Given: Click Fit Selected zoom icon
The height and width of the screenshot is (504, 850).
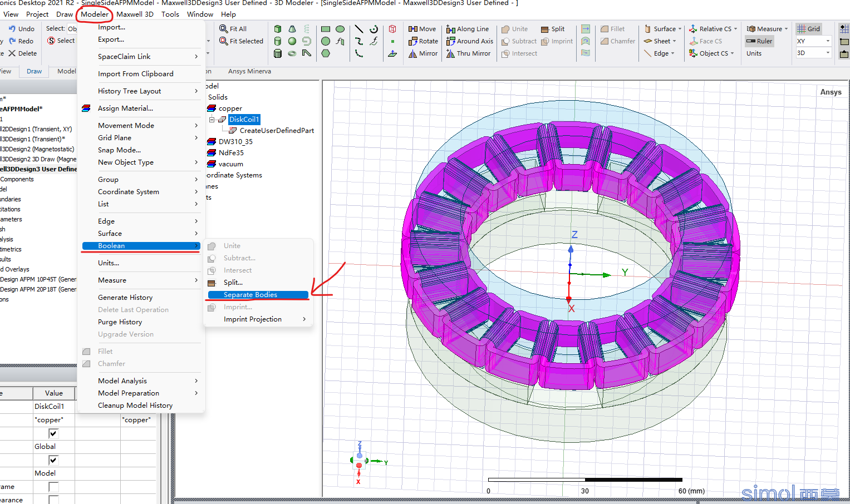Looking at the screenshot, I should 241,41.
